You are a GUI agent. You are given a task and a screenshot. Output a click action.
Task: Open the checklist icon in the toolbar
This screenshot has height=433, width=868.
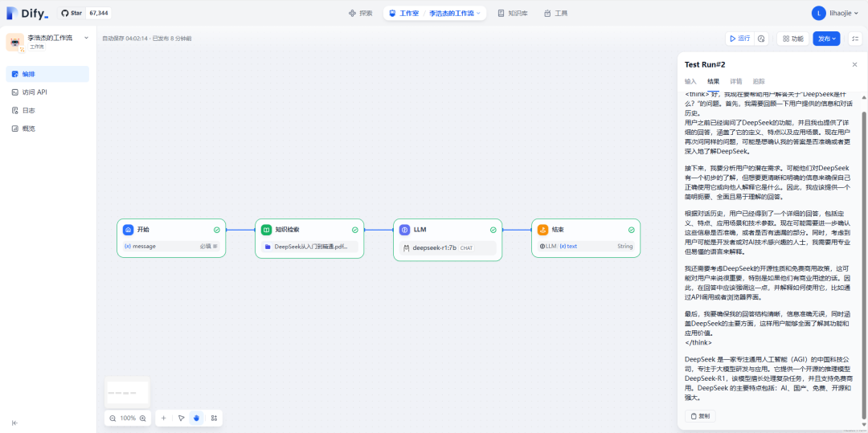point(855,39)
